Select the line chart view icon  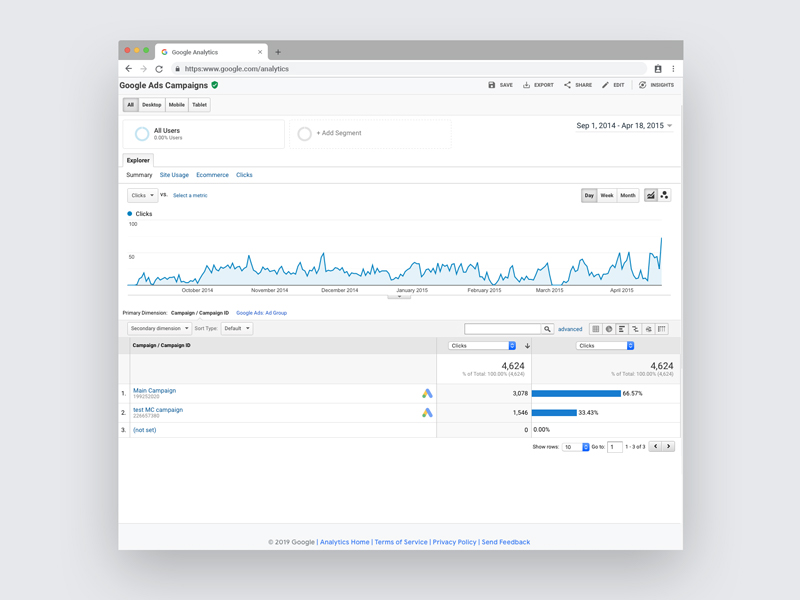(x=651, y=195)
